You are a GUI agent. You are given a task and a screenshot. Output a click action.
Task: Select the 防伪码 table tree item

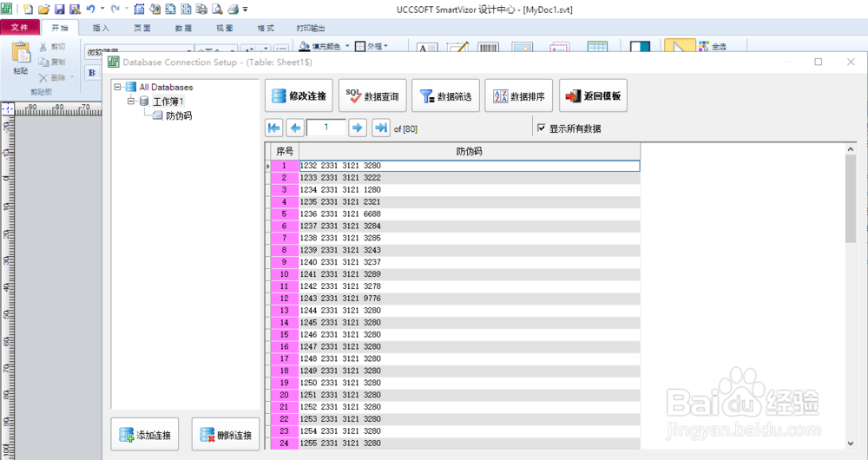coord(179,115)
